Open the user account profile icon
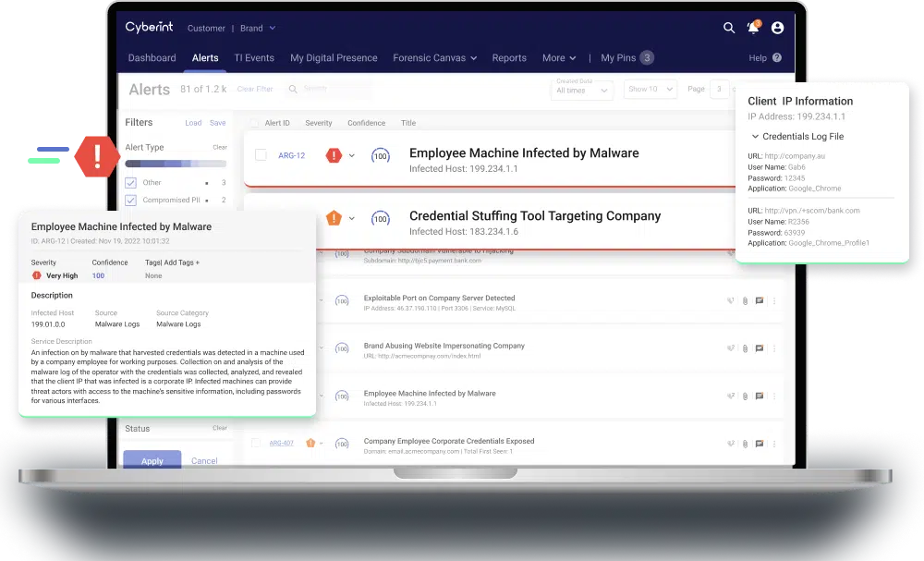This screenshot has height=561, width=924. 777,28
